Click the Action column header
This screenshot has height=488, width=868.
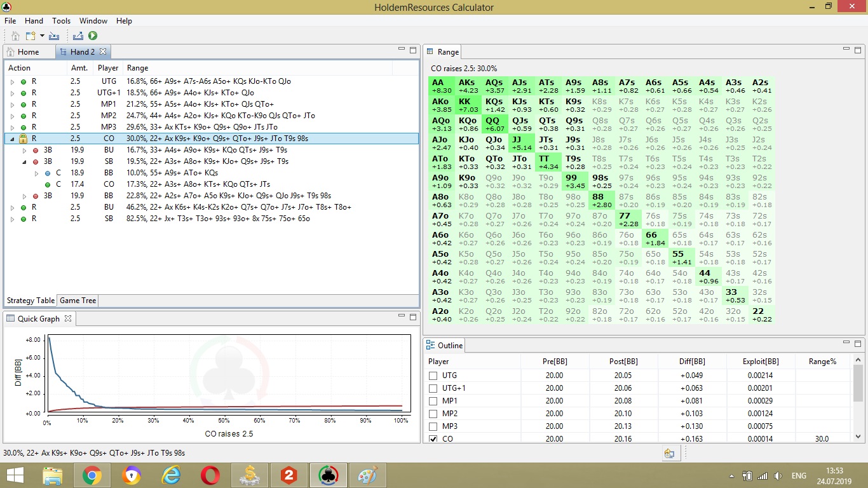coord(36,68)
